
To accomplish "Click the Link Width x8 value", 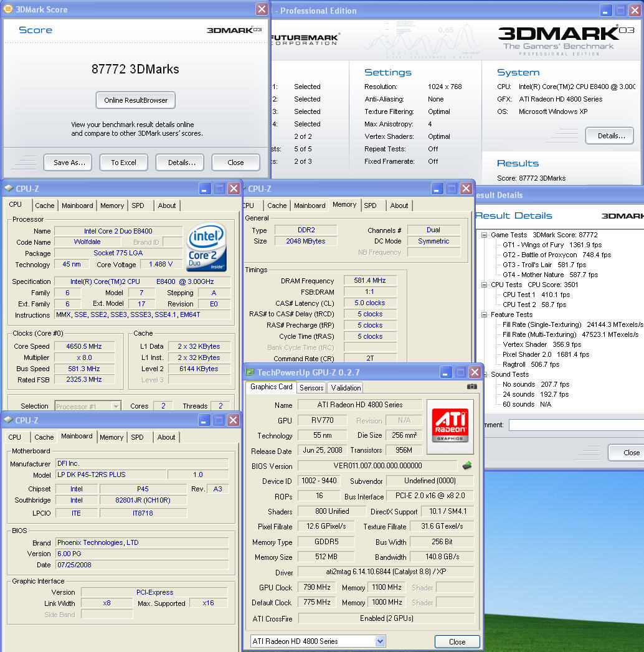I will point(107,603).
